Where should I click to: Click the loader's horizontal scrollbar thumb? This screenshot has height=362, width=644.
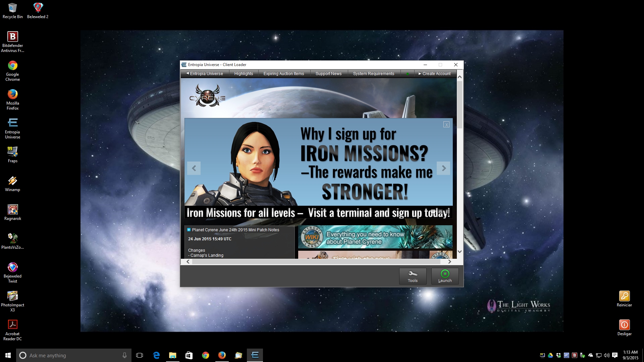pos(316,262)
